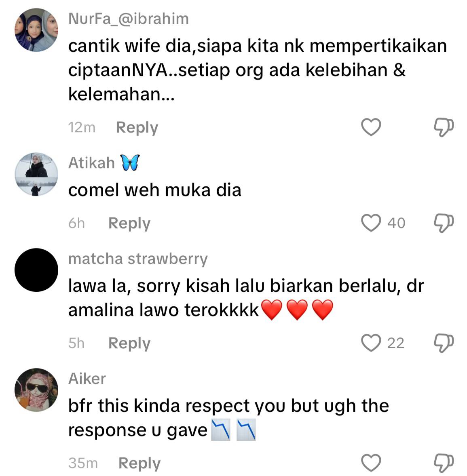Open matcha strawberry's black profile picture
The width and height of the screenshot is (467, 476).
click(36, 270)
